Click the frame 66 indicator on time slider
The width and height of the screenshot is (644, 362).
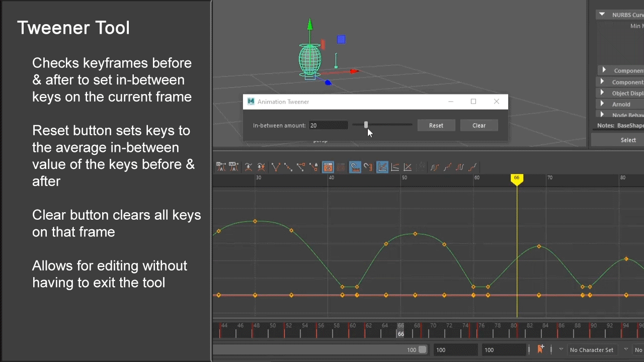[401, 330]
